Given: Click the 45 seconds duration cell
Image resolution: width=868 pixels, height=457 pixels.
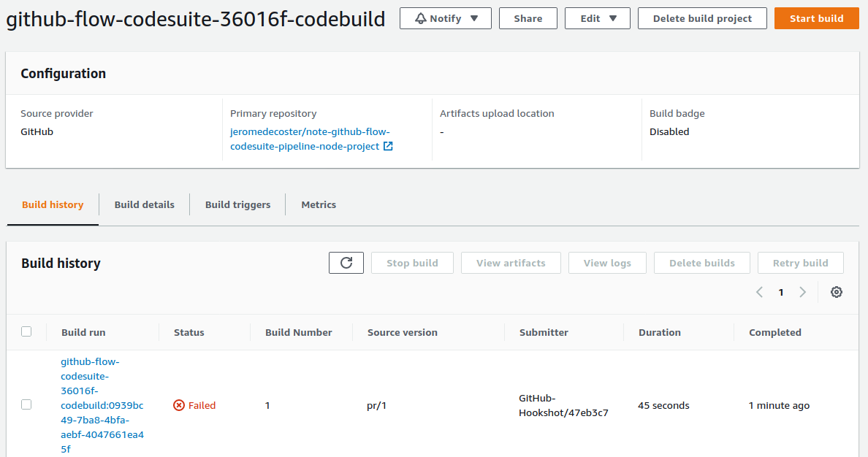Looking at the screenshot, I should (x=663, y=406).
